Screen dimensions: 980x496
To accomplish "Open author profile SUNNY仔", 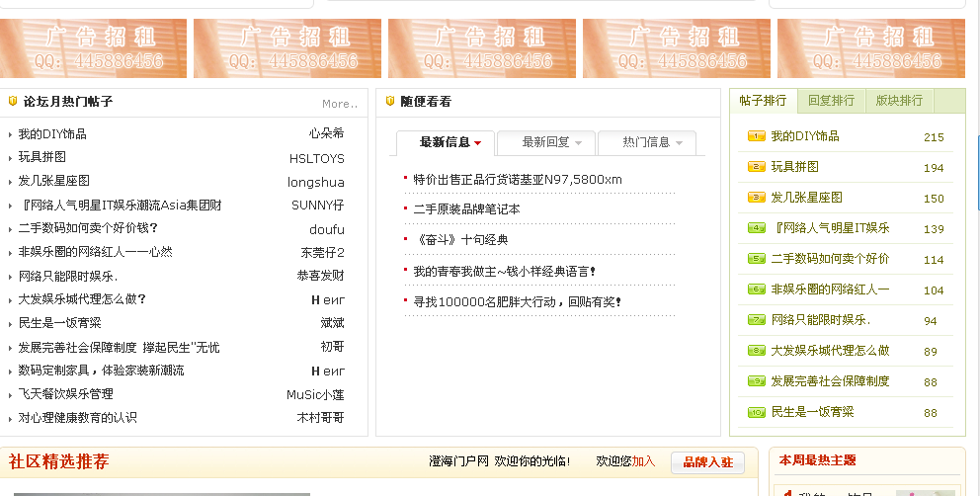I will [x=317, y=206].
